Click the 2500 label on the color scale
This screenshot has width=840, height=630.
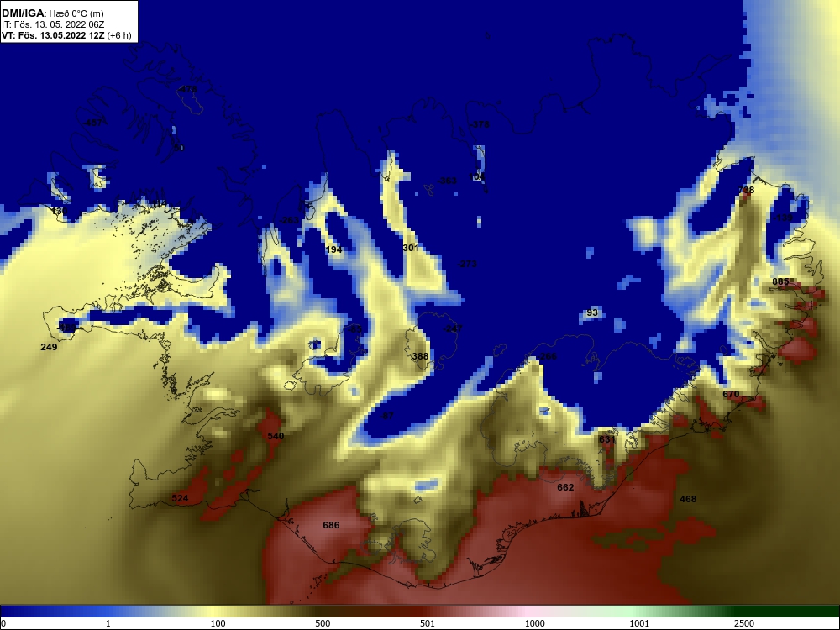[x=743, y=623]
